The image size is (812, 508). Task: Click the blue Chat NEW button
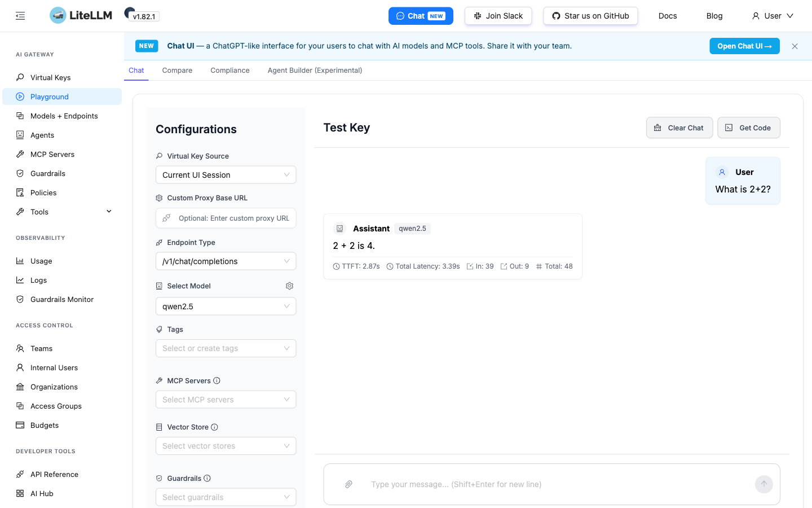coord(421,16)
